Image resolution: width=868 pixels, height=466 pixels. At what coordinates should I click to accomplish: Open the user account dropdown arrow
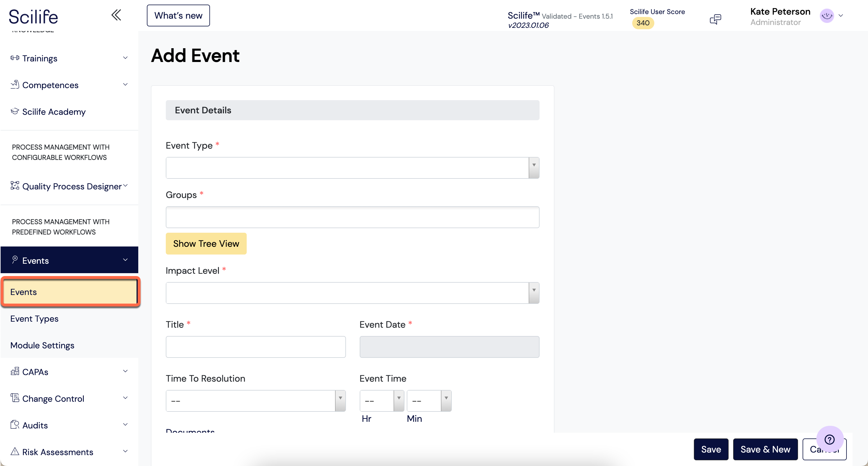841,15
